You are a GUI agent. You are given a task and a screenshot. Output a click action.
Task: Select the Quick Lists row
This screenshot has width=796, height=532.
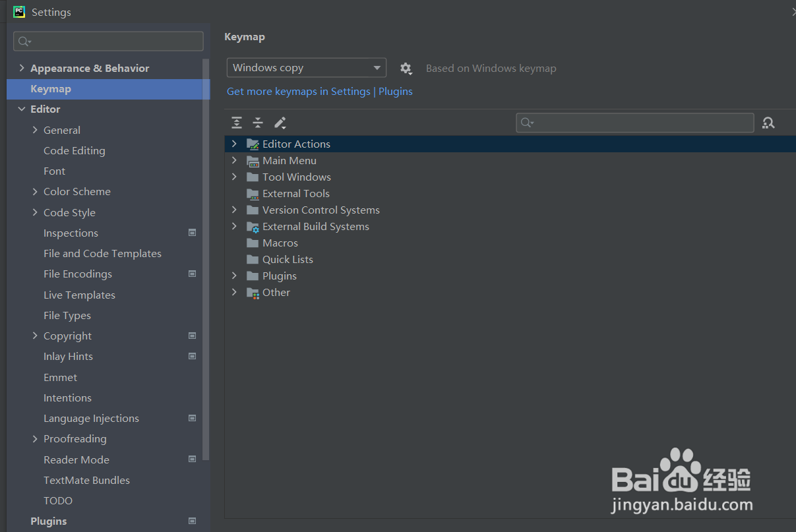pyautogui.click(x=510, y=260)
